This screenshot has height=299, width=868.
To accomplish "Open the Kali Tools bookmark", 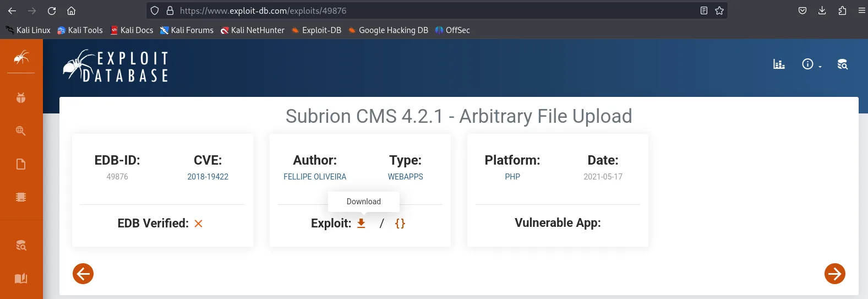I will tap(80, 30).
